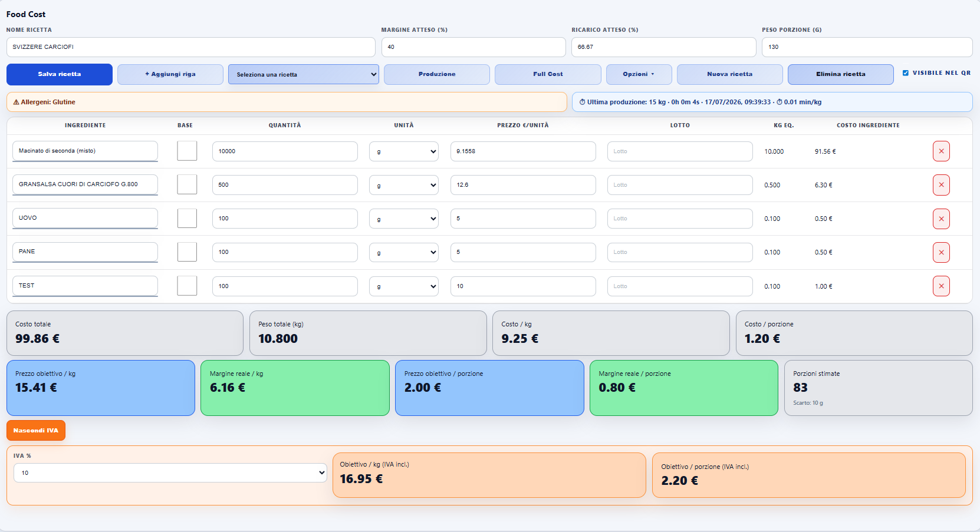Open the IVA % dropdown

[170, 472]
